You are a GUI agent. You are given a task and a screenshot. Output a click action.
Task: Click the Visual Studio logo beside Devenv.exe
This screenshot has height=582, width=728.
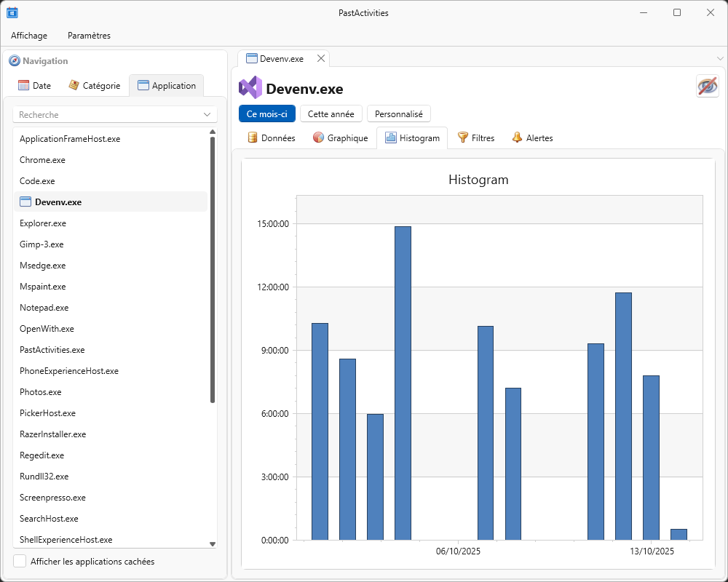(x=250, y=88)
